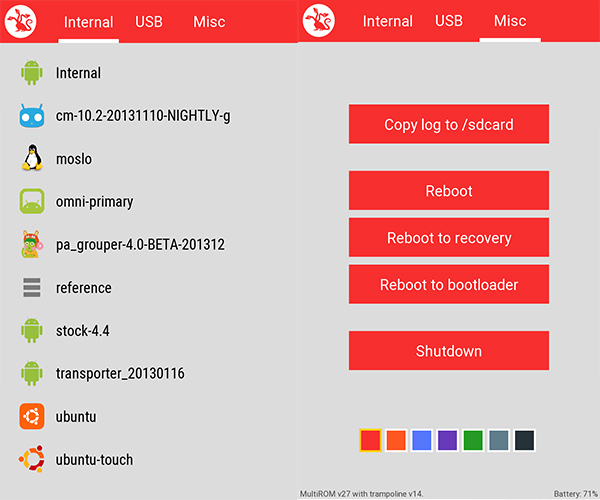
Task: Click the Ubuntu circle icon beside ubuntu-touch
Action: click(32, 459)
